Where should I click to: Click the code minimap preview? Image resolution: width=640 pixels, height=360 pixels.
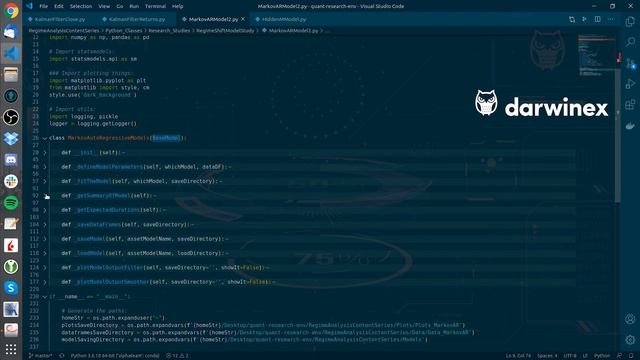click(596, 56)
